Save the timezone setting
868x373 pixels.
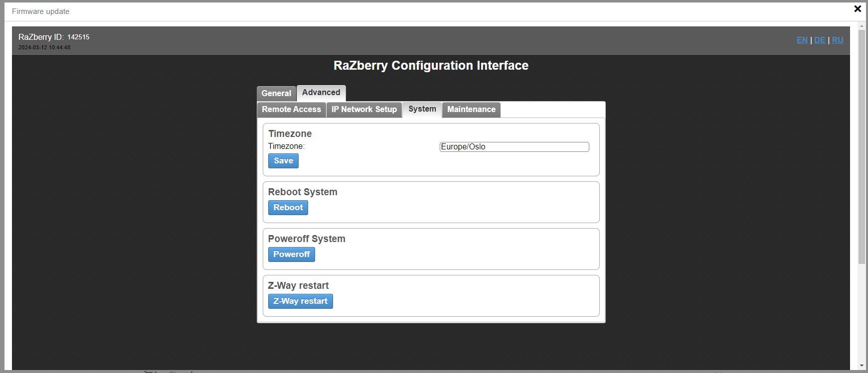click(x=283, y=161)
